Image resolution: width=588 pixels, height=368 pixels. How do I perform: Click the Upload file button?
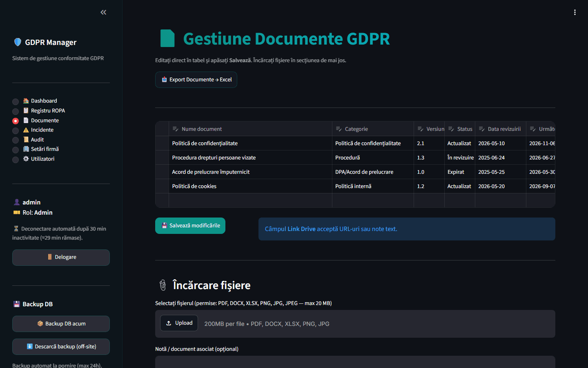pos(179,323)
